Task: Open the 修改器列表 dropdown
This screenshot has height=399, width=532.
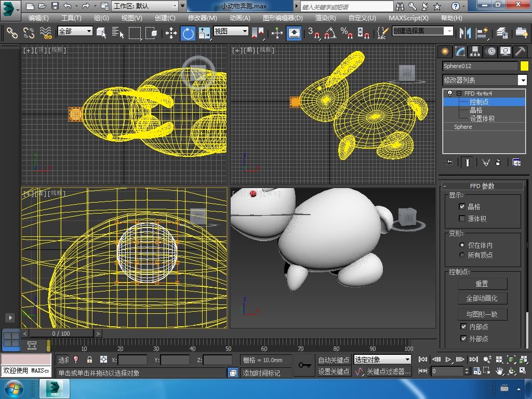Action: point(522,80)
